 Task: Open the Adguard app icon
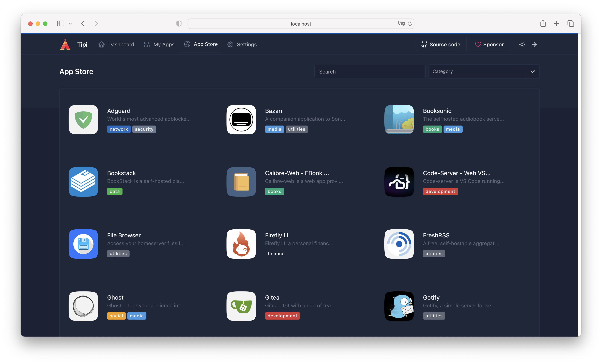pos(83,120)
